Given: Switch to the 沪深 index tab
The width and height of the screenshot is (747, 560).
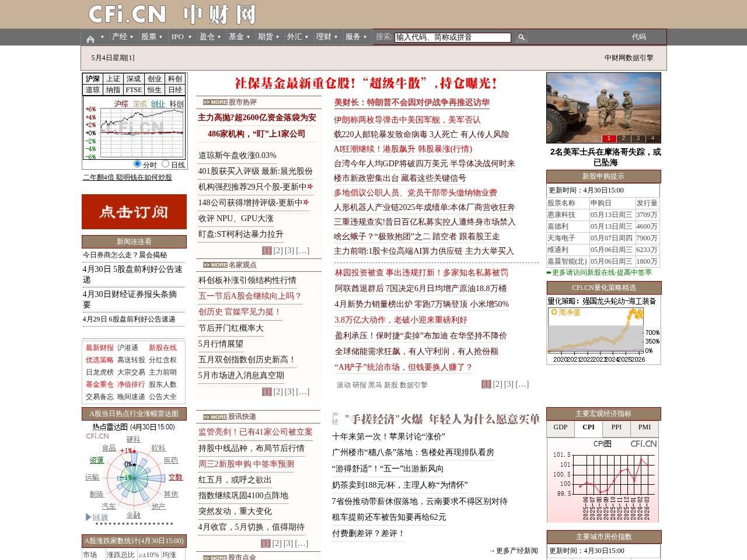Looking at the screenshot, I should tap(93, 79).
